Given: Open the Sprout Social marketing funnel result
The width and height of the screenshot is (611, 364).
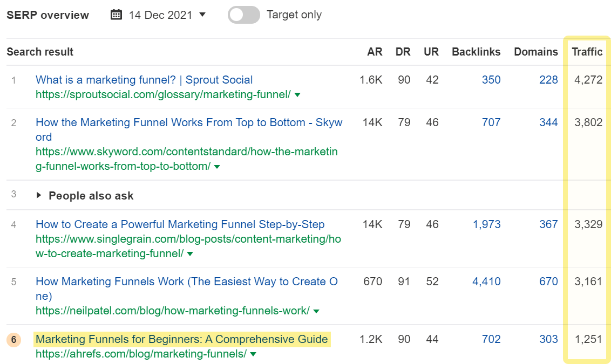Looking at the screenshot, I should tap(144, 80).
